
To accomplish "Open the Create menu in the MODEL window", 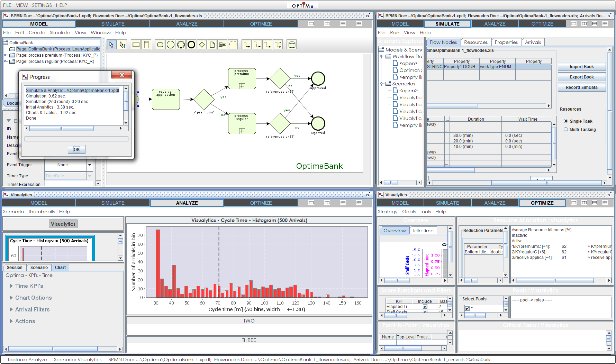I will coord(37,33).
